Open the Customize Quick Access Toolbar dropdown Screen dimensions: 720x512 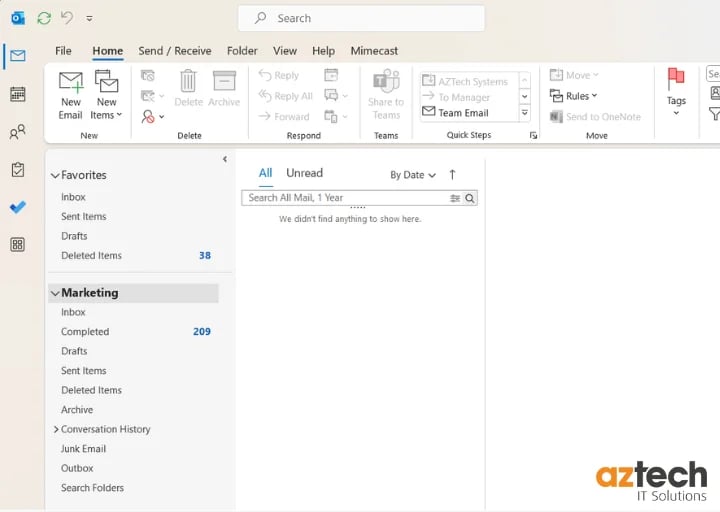click(90, 18)
